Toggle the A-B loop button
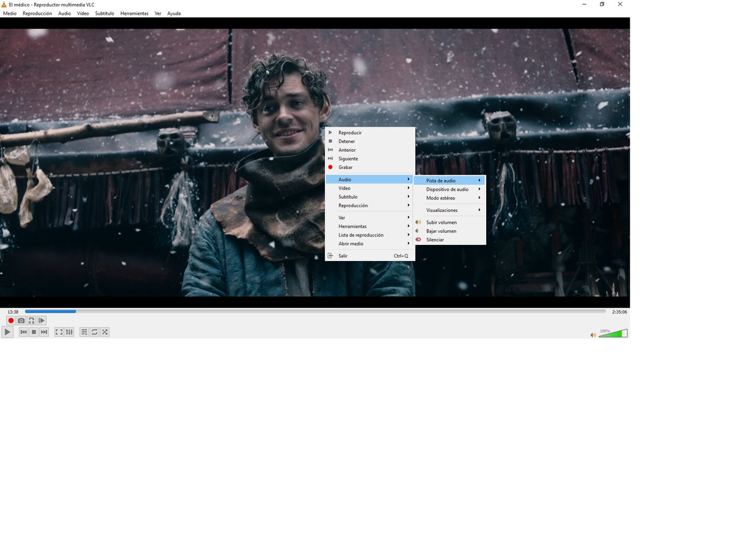Viewport: 756px width, 558px height. point(31,321)
